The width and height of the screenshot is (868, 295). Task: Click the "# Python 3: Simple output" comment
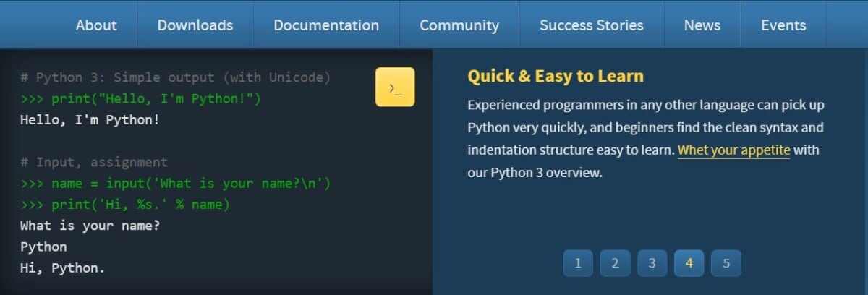coord(175,77)
